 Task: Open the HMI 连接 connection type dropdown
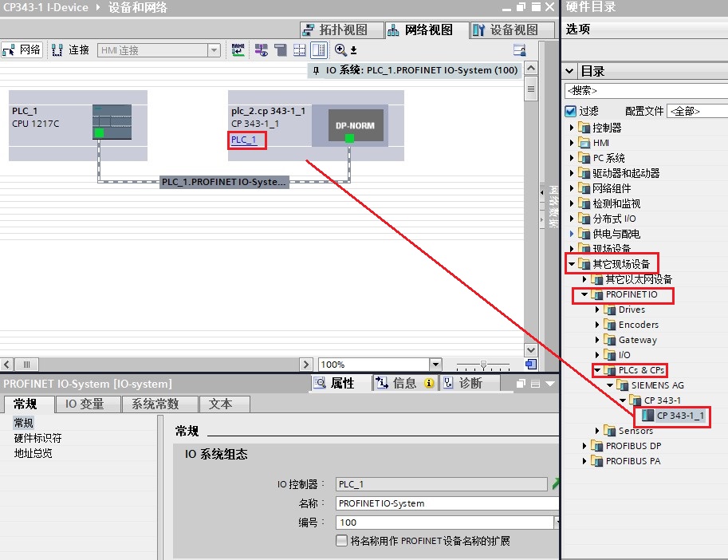(x=214, y=50)
